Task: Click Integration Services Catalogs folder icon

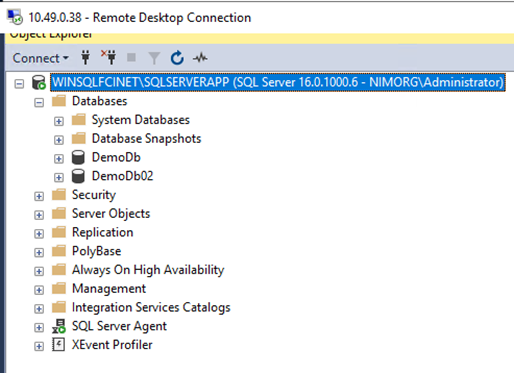Action: [x=59, y=307]
